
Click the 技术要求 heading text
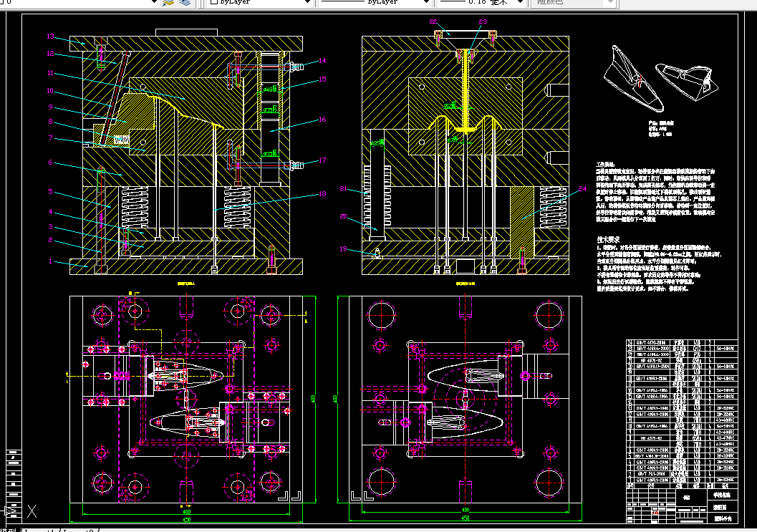click(608, 239)
